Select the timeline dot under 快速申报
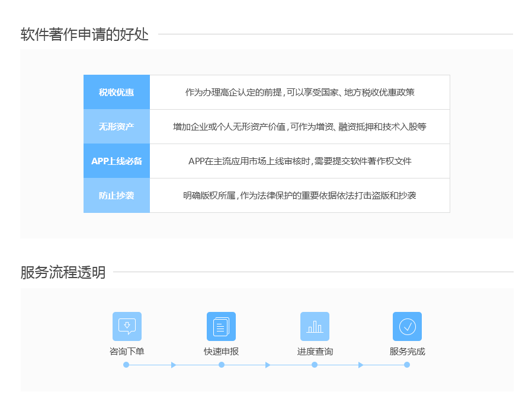The width and height of the screenshot is (532, 408). [x=222, y=365]
